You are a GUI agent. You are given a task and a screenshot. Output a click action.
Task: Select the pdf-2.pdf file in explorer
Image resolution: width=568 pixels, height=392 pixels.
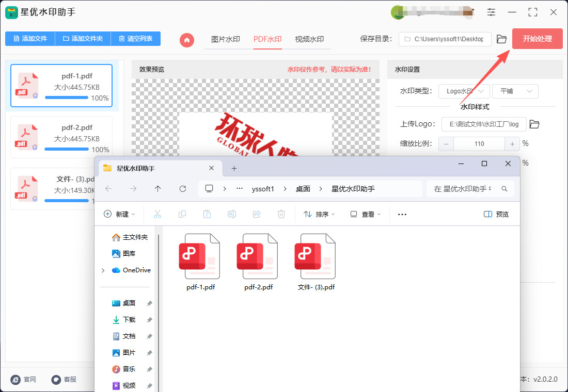tap(258, 262)
